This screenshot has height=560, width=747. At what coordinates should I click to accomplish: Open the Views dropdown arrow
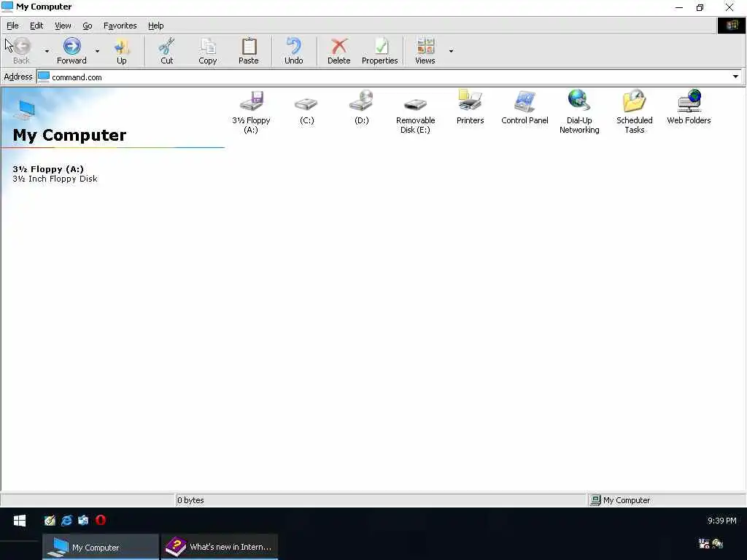[x=451, y=51]
